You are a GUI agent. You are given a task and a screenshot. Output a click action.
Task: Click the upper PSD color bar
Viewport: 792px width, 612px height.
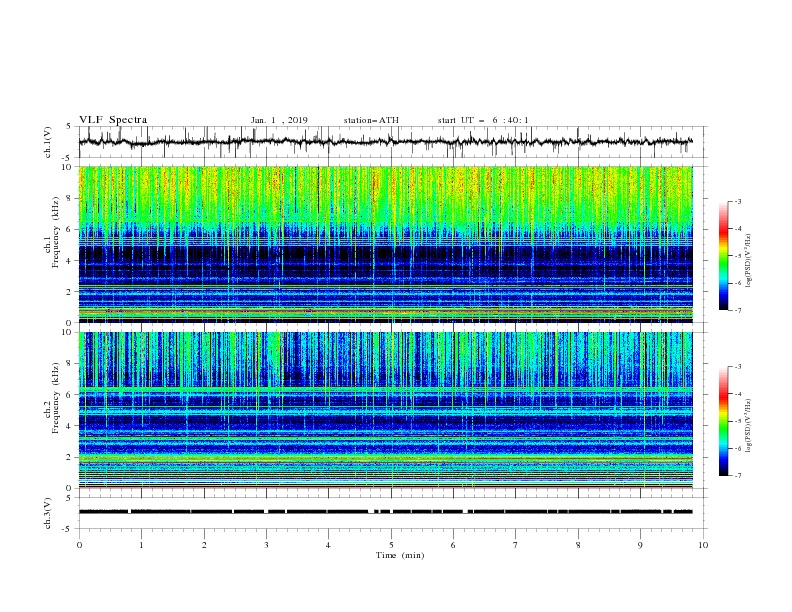pyautogui.click(x=723, y=255)
